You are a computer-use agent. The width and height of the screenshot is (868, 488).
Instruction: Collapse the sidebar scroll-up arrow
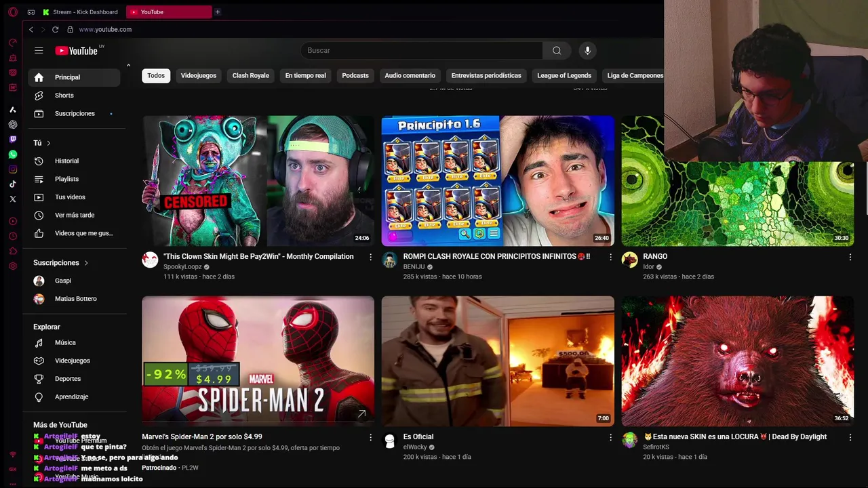coord(128,65)
